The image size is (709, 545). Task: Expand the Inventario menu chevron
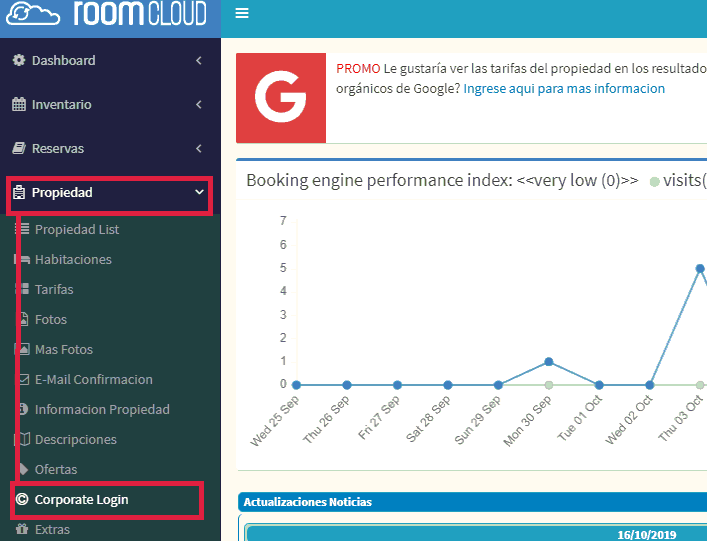[199, 105]
